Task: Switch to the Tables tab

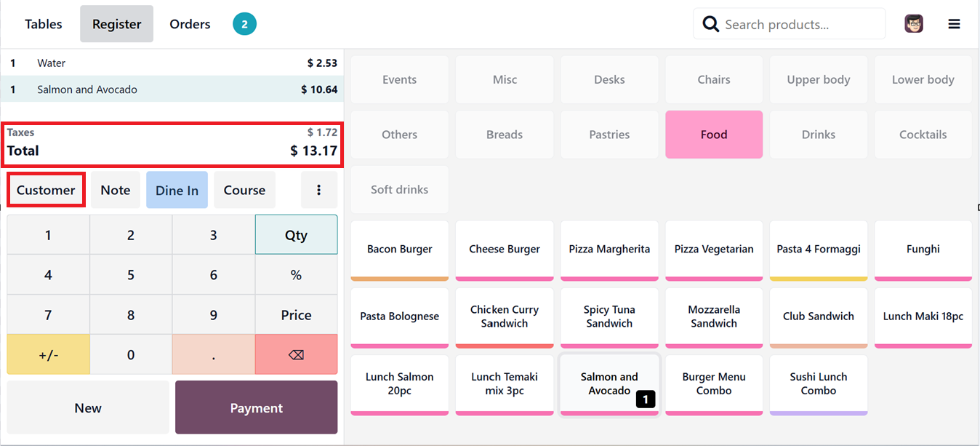Action: coord(44,24)
